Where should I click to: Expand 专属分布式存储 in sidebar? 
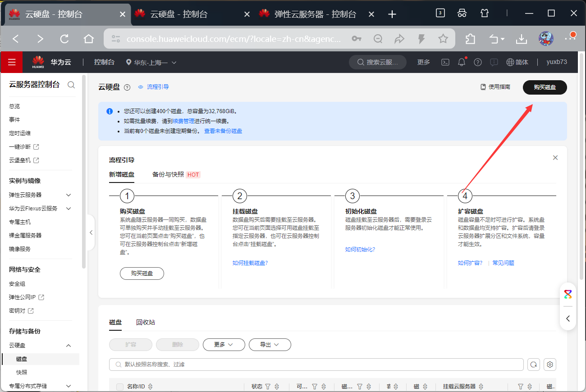click(x=69, y=386)
